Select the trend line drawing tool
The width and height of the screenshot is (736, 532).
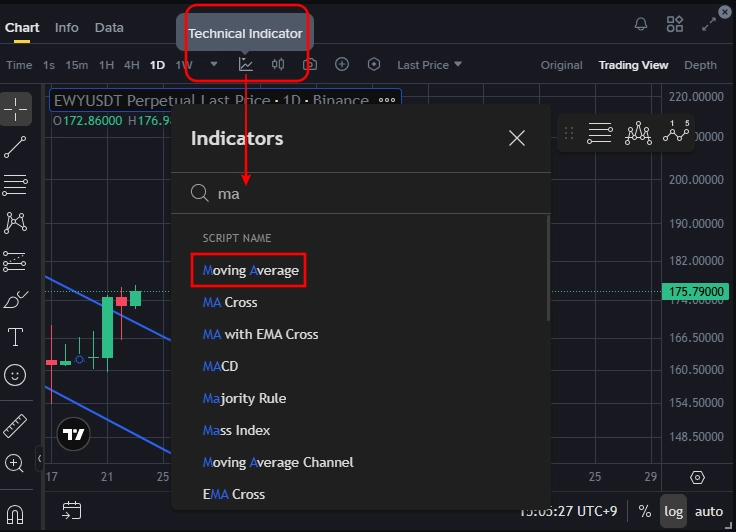[15, 147]
